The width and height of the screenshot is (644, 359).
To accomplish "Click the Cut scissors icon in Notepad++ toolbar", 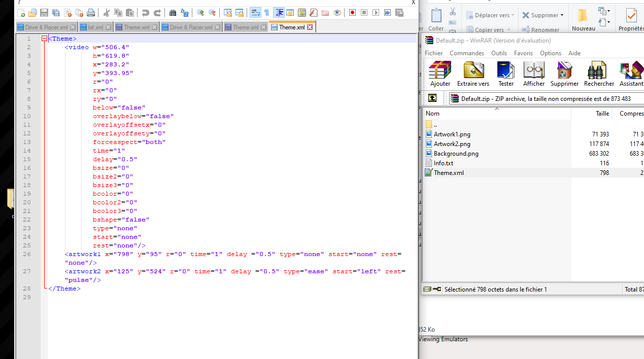I will [107, 13].
